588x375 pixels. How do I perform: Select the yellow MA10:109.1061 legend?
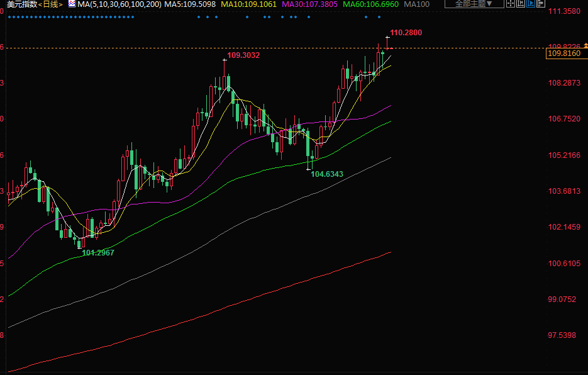pos(248,4)
